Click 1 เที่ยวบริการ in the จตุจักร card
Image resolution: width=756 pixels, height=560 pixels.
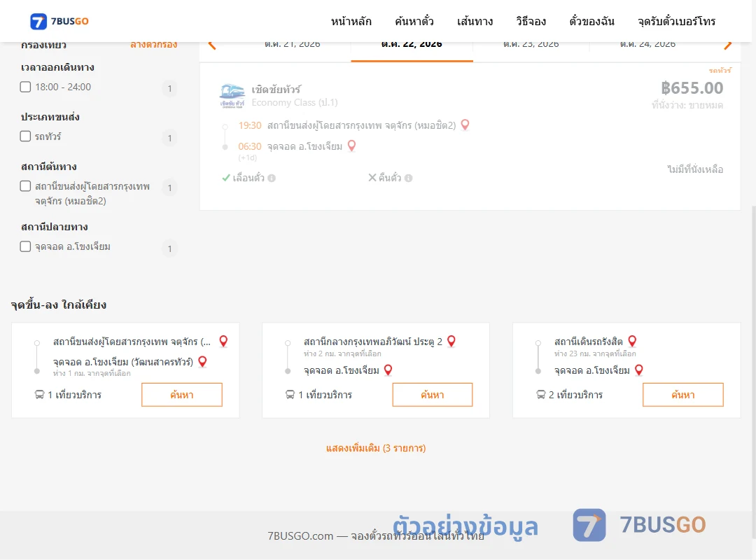(75, 395)
